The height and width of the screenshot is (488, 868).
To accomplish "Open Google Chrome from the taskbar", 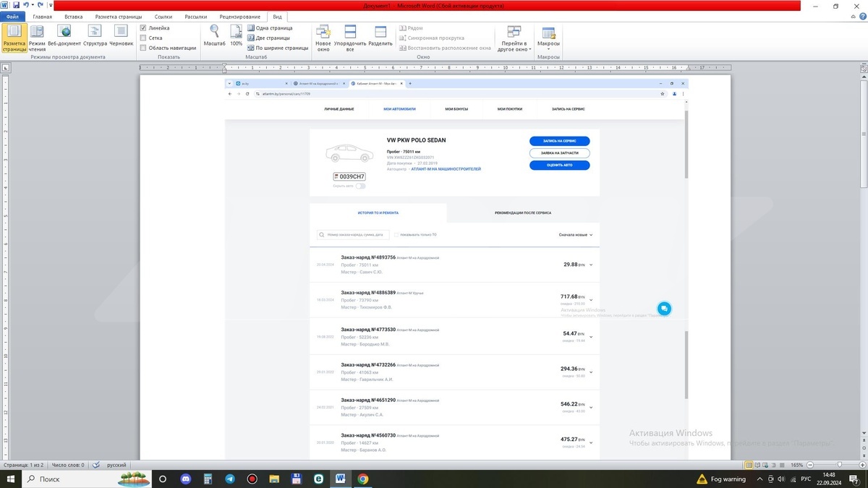I will click(x=363, y=479).
